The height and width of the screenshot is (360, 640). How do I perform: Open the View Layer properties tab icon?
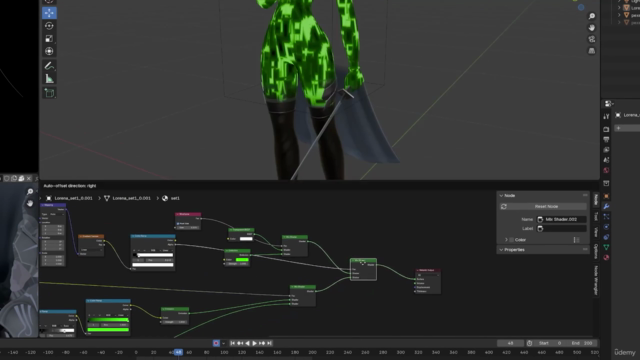click(606, 150)
